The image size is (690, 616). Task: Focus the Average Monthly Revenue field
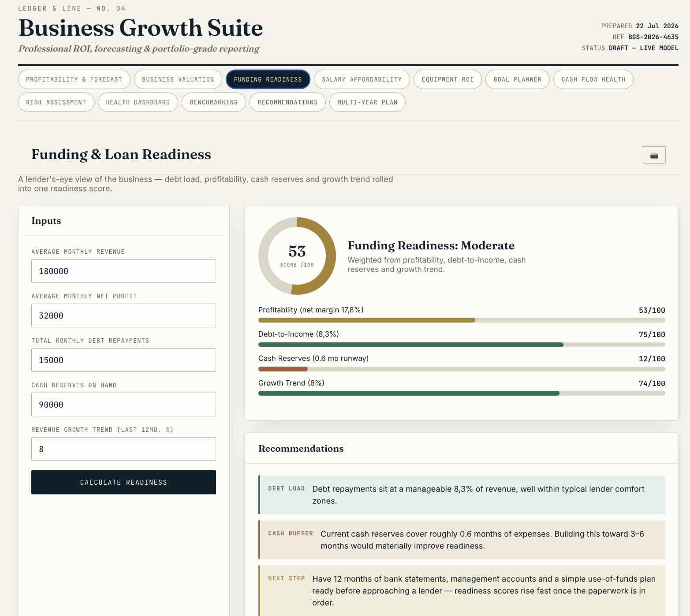[123, 271]
